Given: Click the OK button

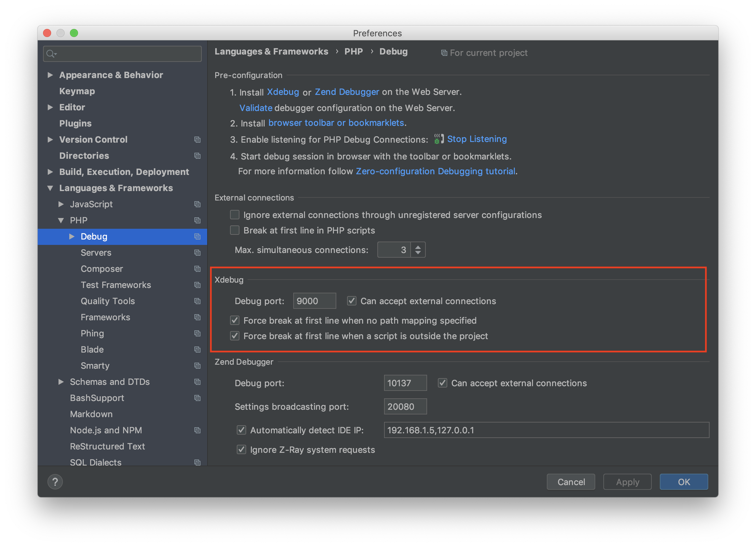Looking at the screenshot, I should 683,482.
